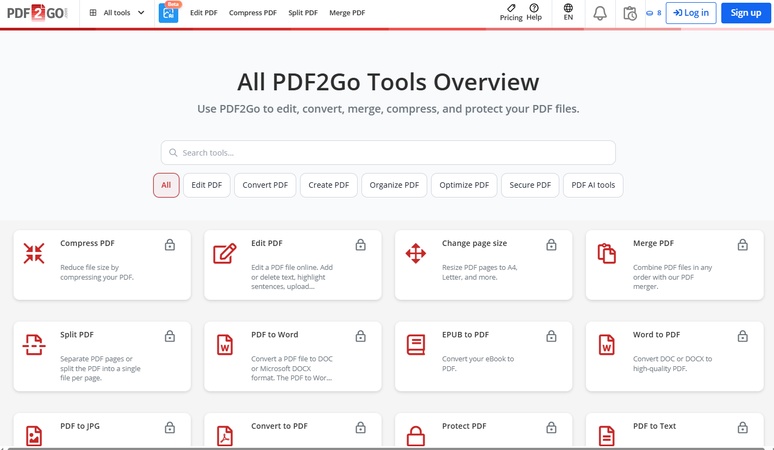
Task: Open notifications bell
Action: coord(600,13)
